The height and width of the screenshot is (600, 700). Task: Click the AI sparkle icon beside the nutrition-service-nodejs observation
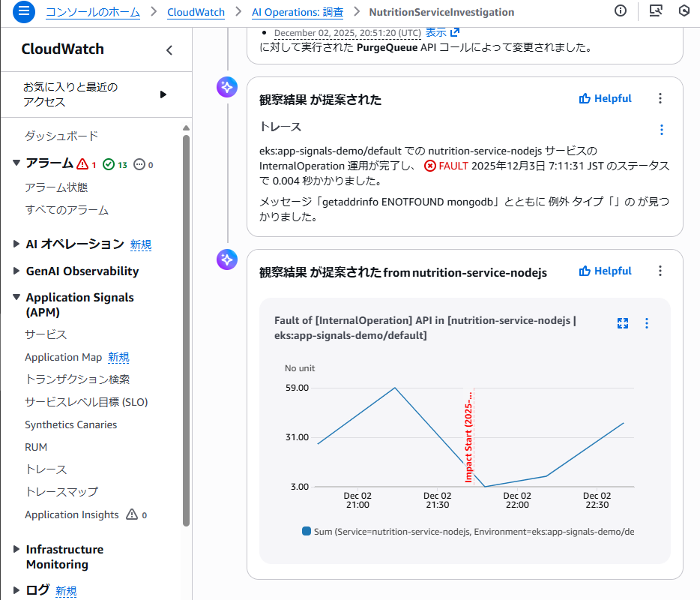tap(227, 260)
